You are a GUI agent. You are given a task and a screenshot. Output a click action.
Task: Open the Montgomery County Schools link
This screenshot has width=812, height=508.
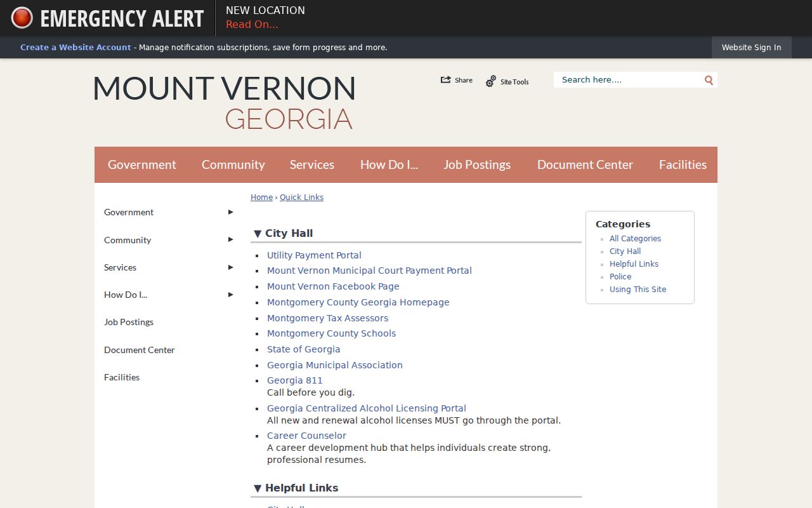(x=331, y=333)
